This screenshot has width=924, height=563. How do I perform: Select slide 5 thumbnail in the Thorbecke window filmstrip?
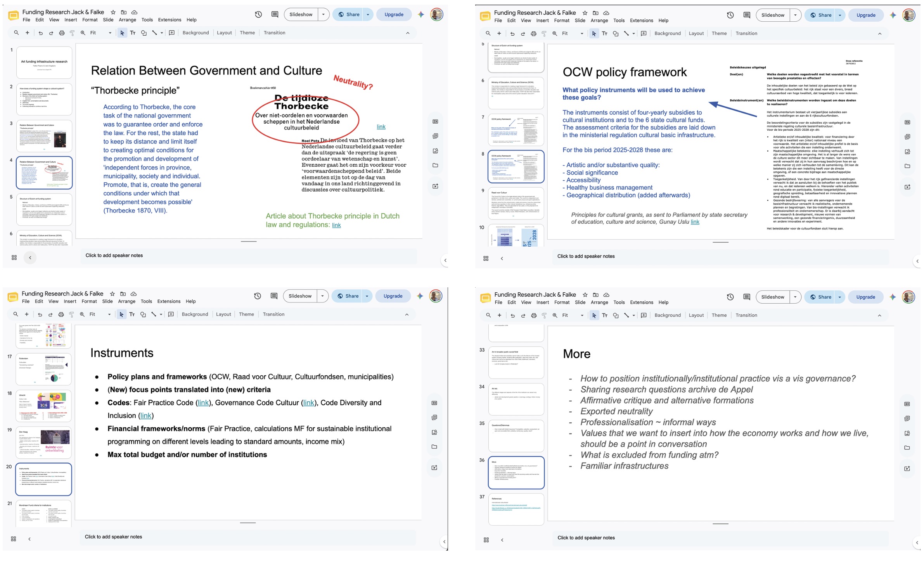point(44,209)
